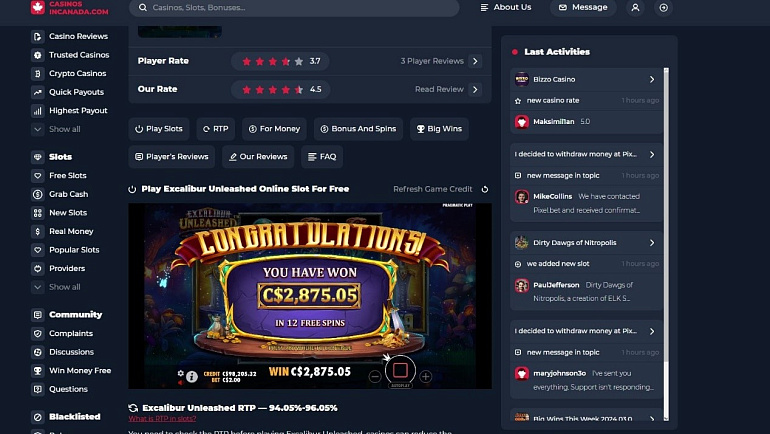Open the Bizzo Casino activity chevron
The width and height of the screenshot is (770, 434).
tap(652, 80)
